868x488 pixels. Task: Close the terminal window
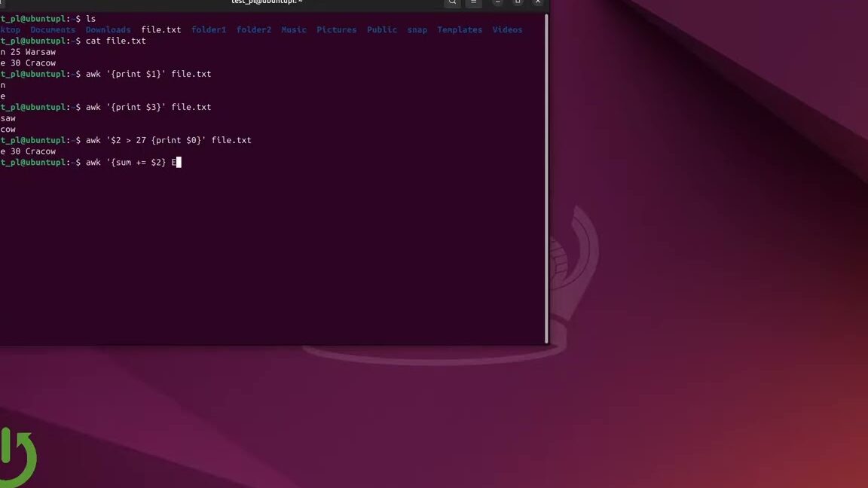(x=537, y=2)
